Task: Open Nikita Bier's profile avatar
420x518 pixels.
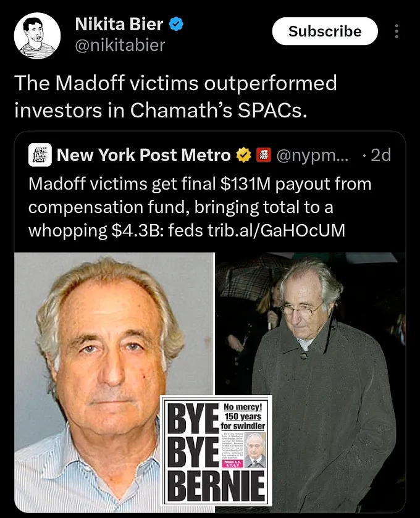Action: click(37, 36)
